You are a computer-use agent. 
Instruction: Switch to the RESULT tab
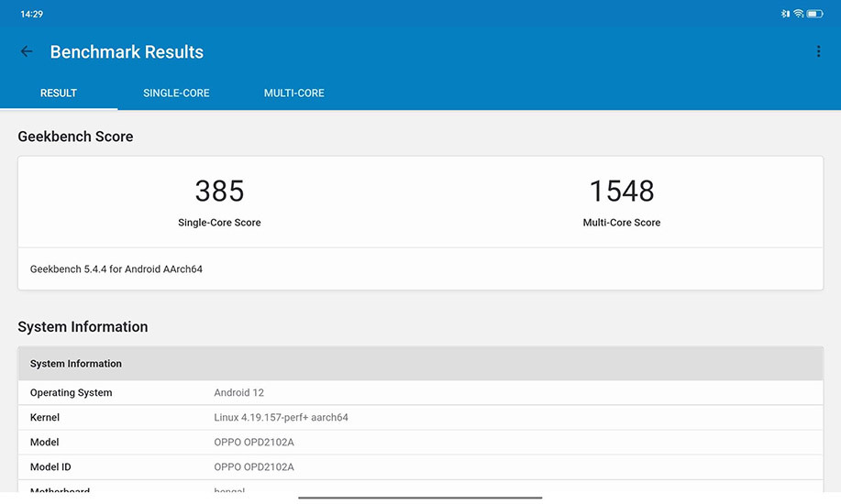click(59, 93)
